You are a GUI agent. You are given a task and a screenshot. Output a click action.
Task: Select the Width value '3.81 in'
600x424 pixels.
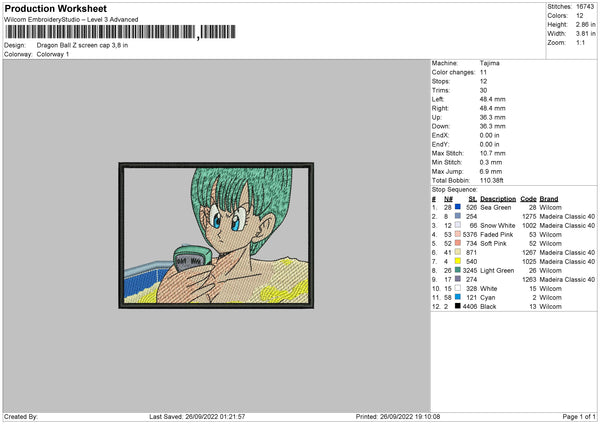[x=586, y=34]
